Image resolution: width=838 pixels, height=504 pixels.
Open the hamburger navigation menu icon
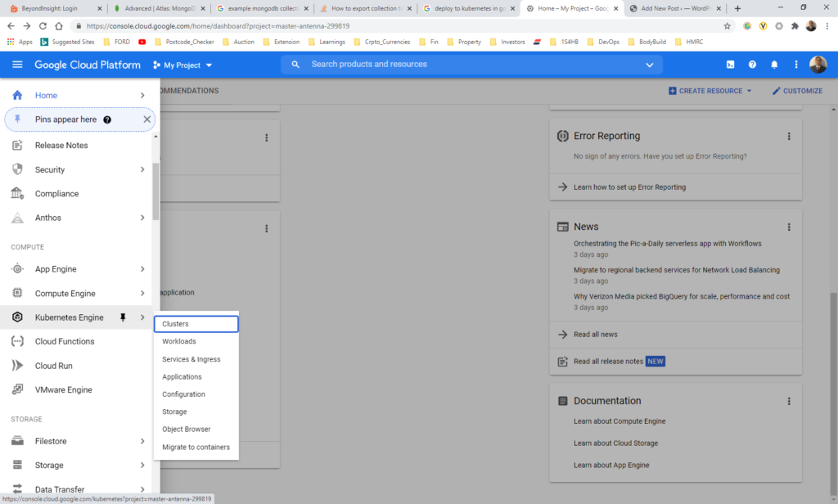17,65
